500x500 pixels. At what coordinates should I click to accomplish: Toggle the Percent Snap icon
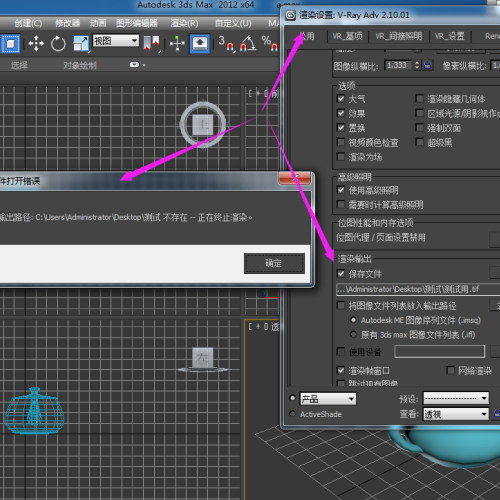pyautogui.click(x=270, y=44)
